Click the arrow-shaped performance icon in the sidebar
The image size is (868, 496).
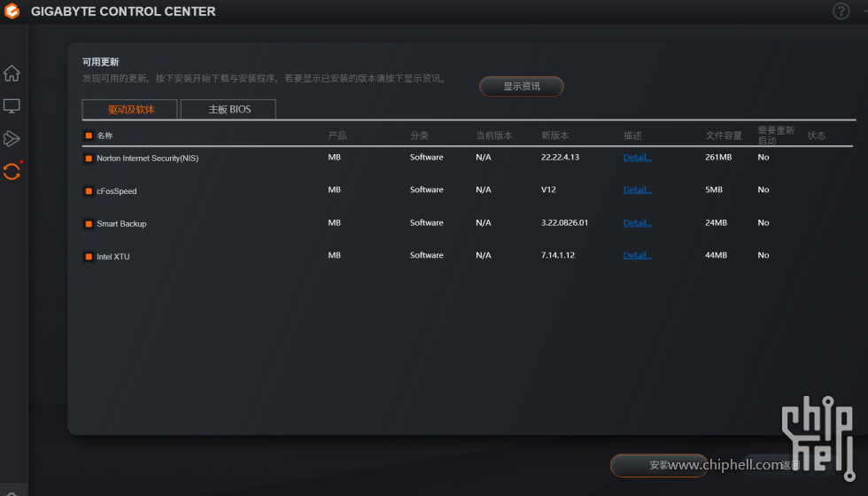(x=12, y=138)
